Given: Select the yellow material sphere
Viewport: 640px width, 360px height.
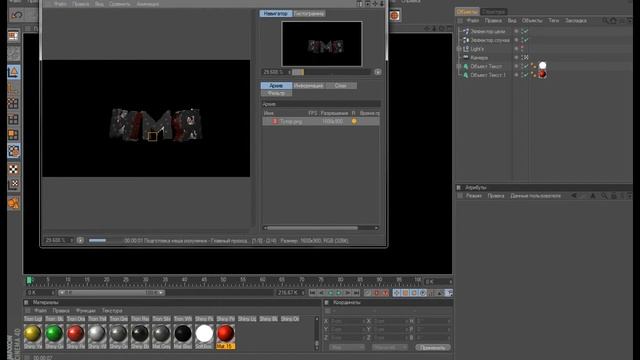Looking at the screenshot, I should click(33, 333).
